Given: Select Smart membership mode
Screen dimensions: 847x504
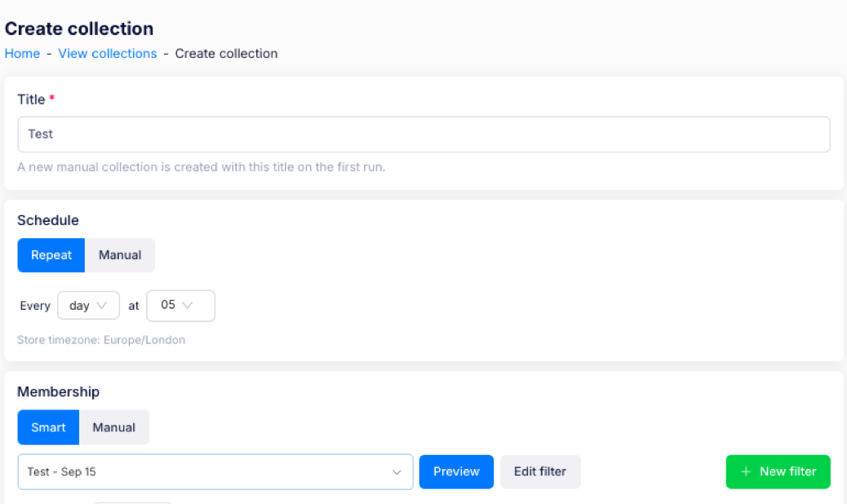Looking at the screenshot, I should coord(49,427).
